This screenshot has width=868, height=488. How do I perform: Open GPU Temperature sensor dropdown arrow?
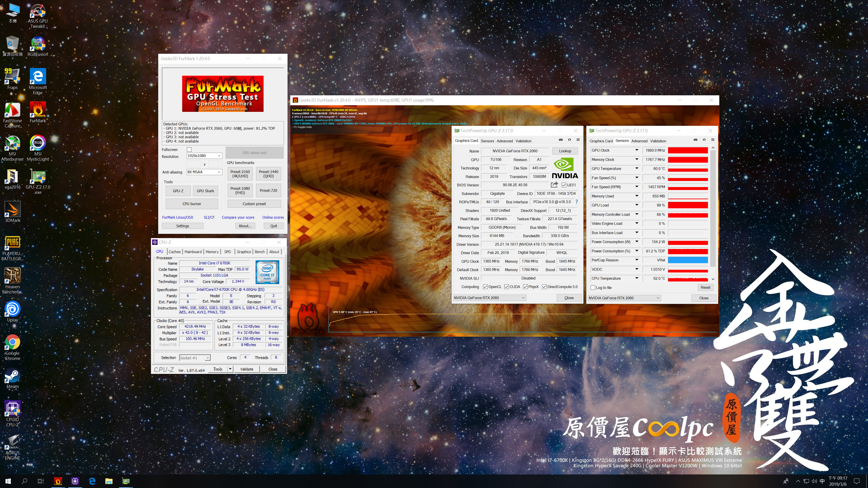point(637,168)
